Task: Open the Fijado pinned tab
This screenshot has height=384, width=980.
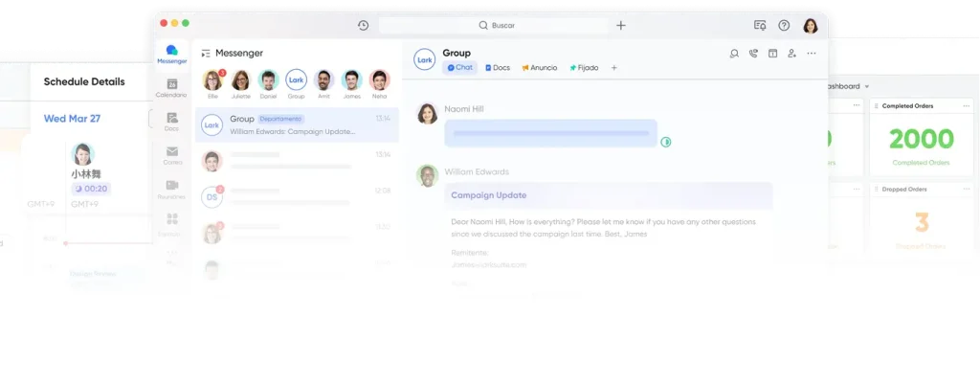Action: [584, 68]
